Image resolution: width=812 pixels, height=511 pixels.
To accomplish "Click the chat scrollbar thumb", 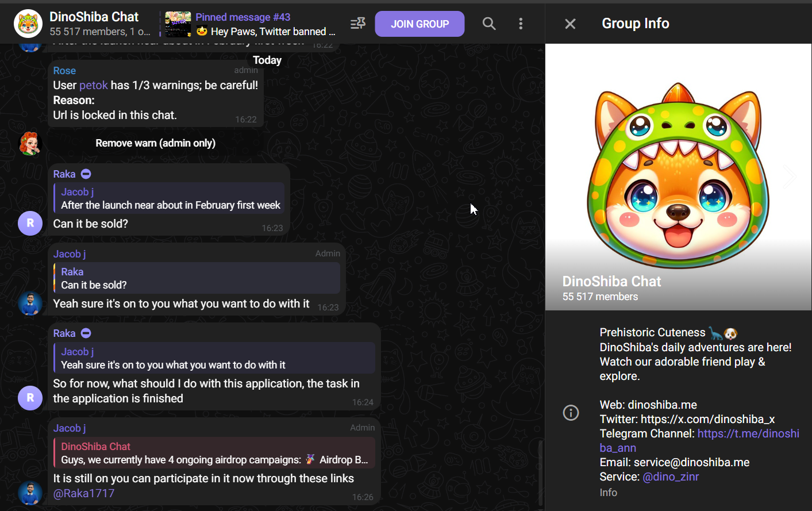I will (540, 472).
